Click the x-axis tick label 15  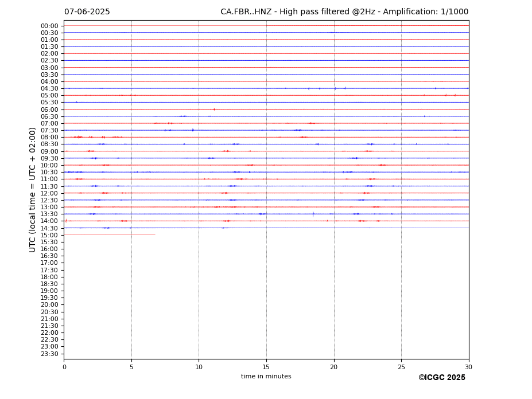(x=266, y=367)
